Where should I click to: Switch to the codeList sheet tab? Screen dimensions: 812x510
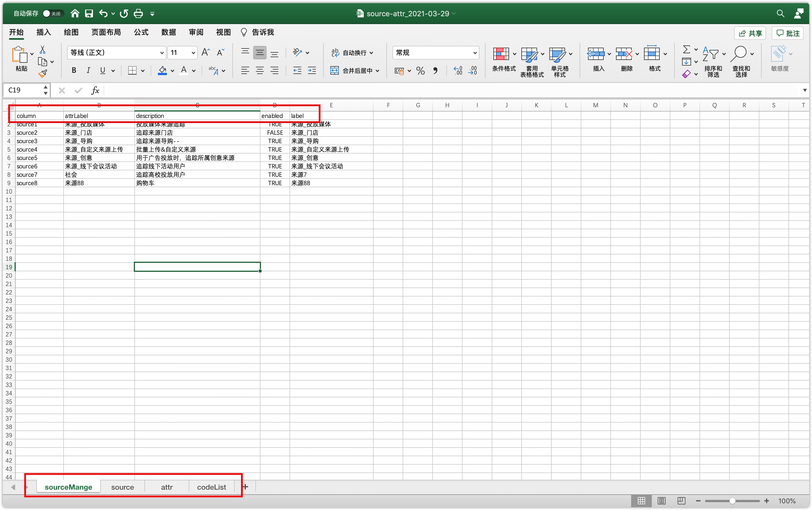[212, 487]
